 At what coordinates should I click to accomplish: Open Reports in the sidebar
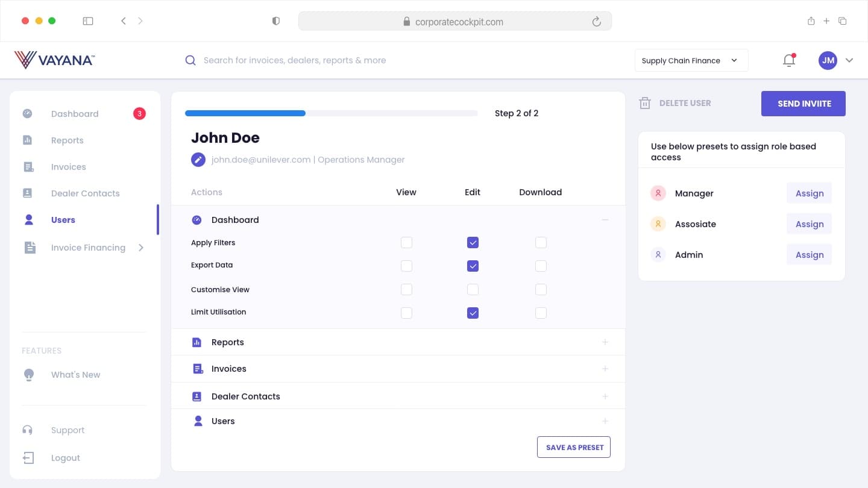pyautogui.click(x=68, y=140)
